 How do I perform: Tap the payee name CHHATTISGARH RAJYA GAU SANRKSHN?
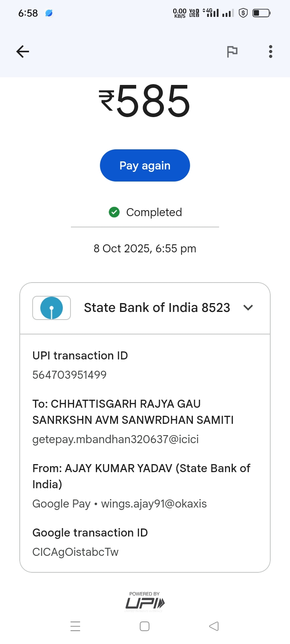point(133,412)
